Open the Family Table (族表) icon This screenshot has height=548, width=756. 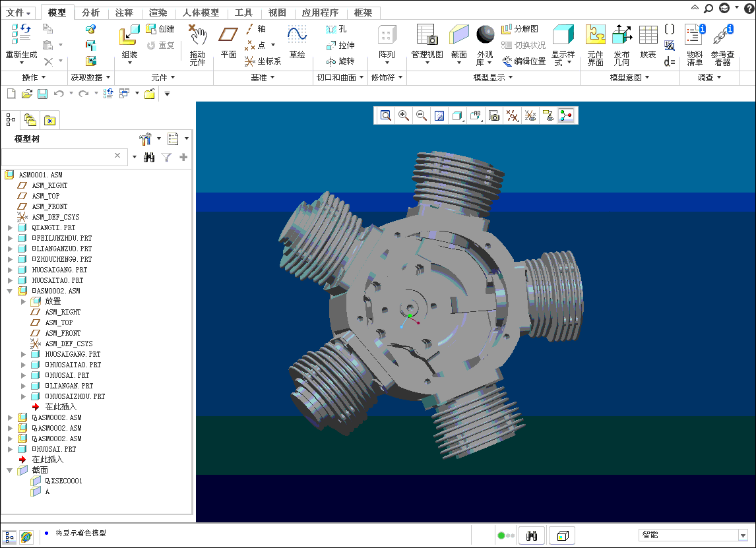(x=648, y=35)
